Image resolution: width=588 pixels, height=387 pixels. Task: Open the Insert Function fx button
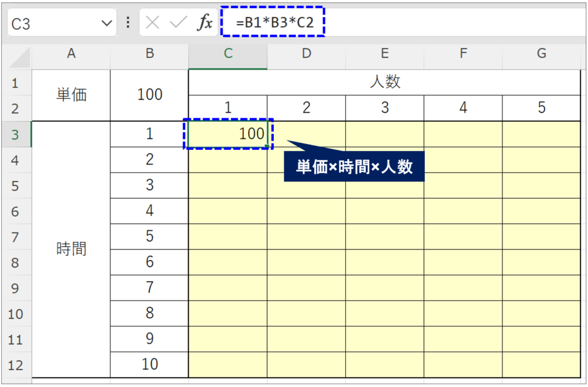205,23
